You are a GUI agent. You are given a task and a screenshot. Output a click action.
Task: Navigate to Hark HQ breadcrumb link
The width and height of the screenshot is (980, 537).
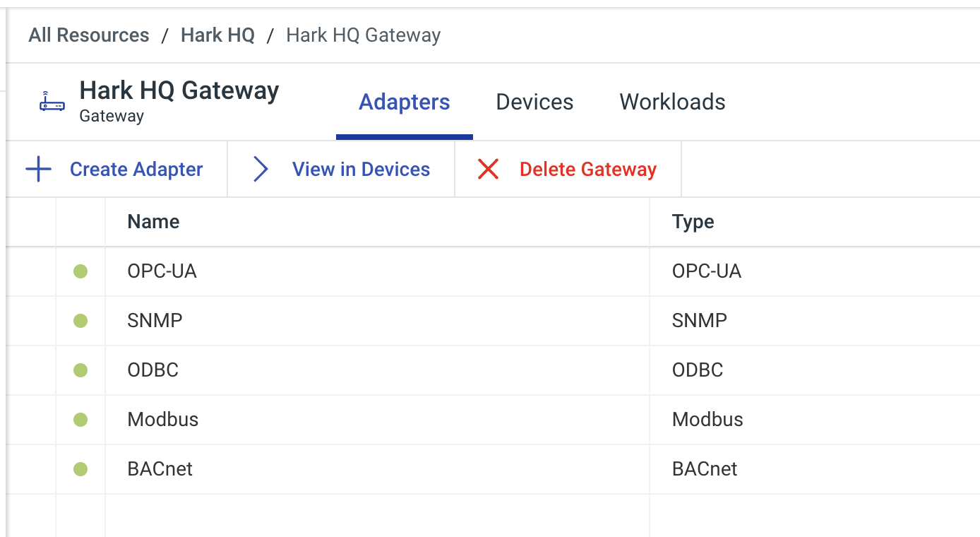pos(217,35)
